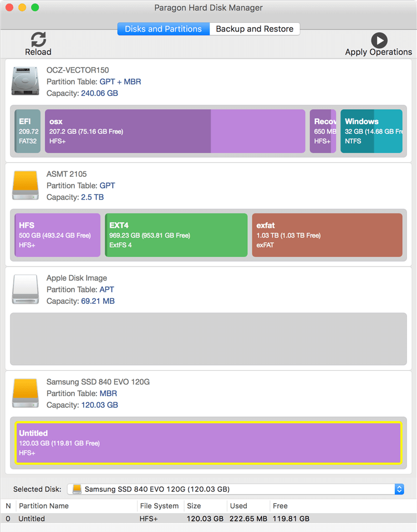Select the Untitled partition on Samsung SSD

tap(208, 443)
